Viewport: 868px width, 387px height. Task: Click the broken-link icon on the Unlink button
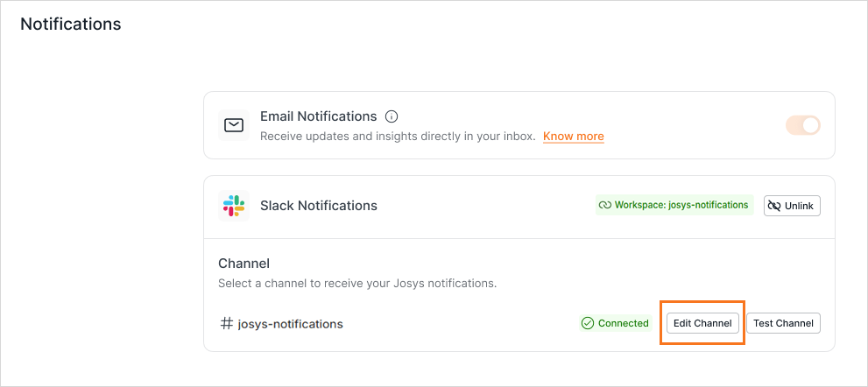[x=774, y=206]
